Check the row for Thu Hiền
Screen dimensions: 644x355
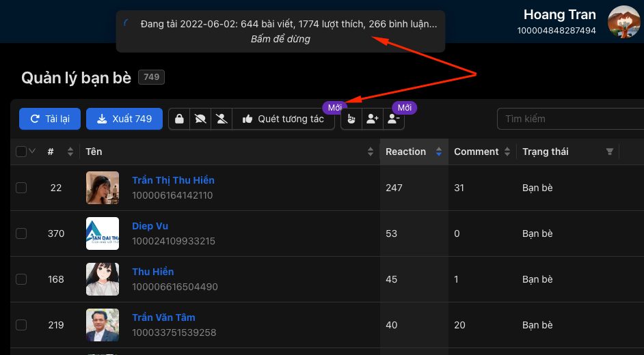[x=21, y=279]
